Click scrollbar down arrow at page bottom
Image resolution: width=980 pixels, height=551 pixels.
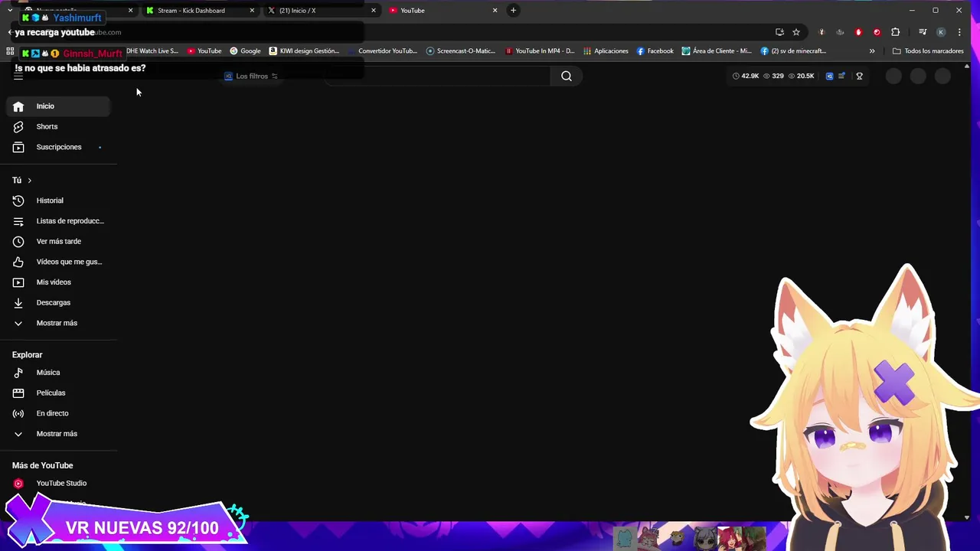pos(967,517)
